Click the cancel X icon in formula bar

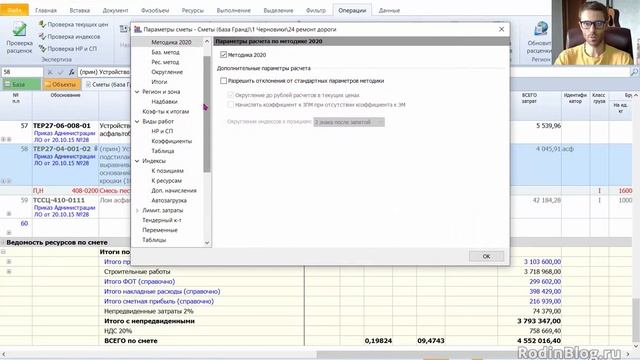(x=50, y=72)
